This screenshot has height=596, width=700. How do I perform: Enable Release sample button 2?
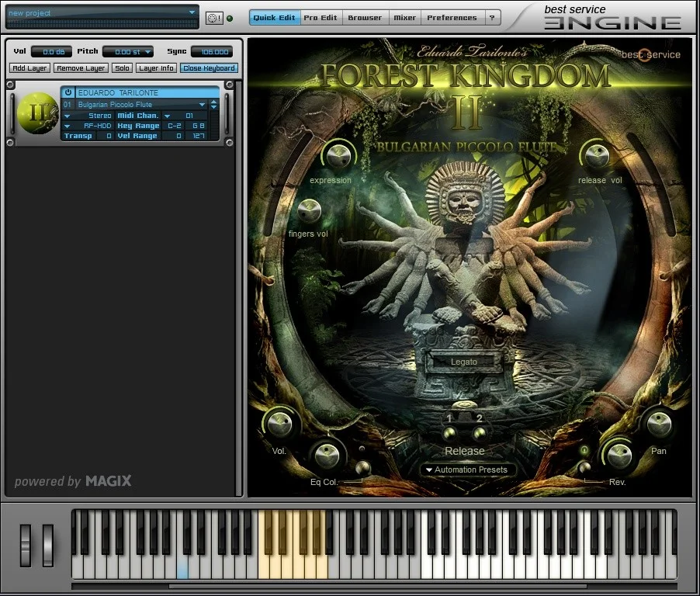[480, 432]
